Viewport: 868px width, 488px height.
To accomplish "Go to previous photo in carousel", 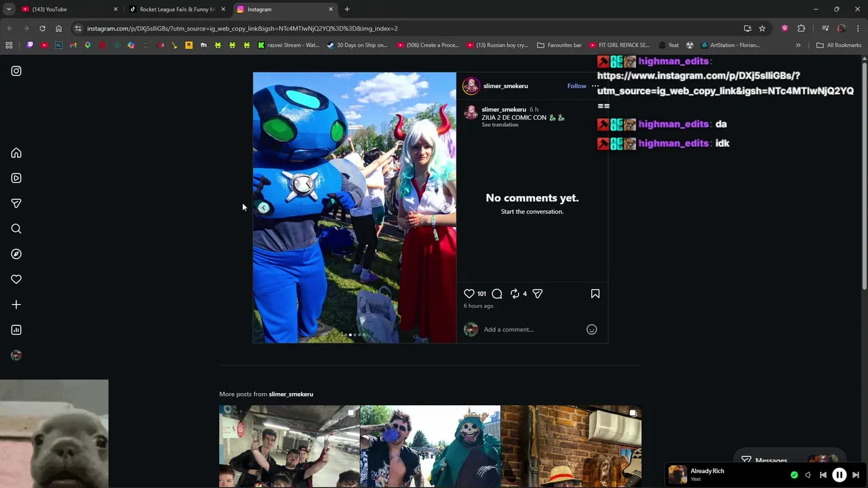I will coord(263,208).
